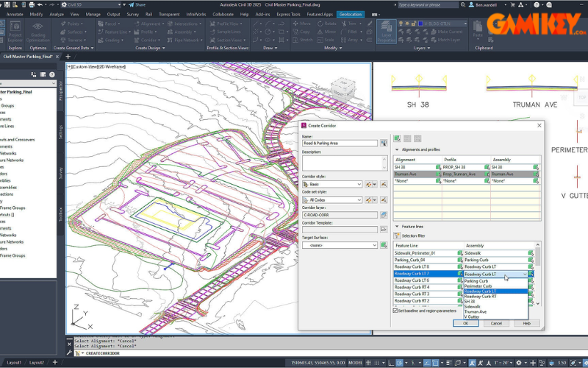Click pick icon in SH 38 alignment cell

coord(438,167)
